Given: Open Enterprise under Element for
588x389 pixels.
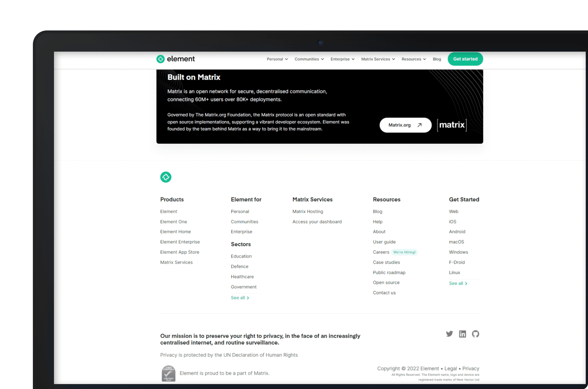Looking at the screenshot, I should pyautogui.click(x=241, y=232).
